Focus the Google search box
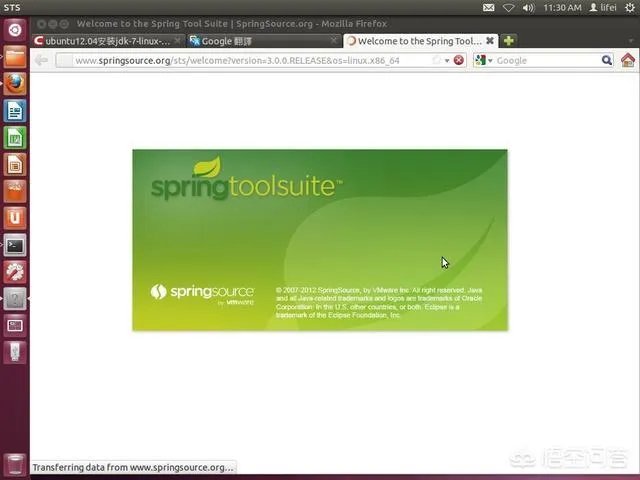Image resolution: width=640 pixels, height=480 pixels. [x=550, y=60]
